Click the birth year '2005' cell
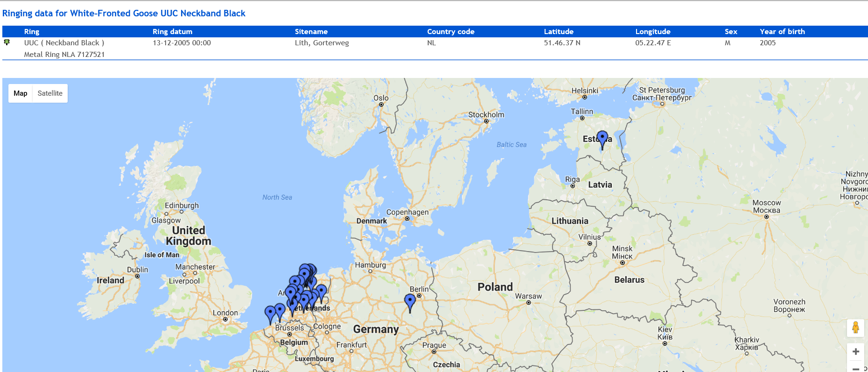 coord(768,43)
